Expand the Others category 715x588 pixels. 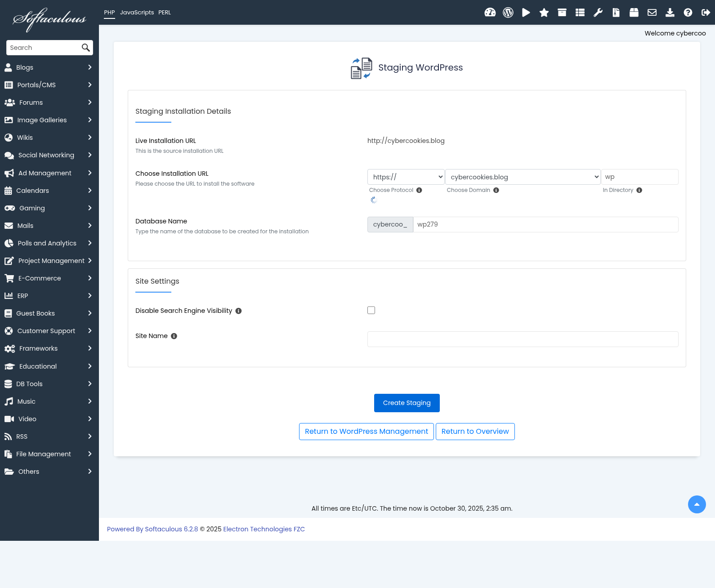(49, 472)
